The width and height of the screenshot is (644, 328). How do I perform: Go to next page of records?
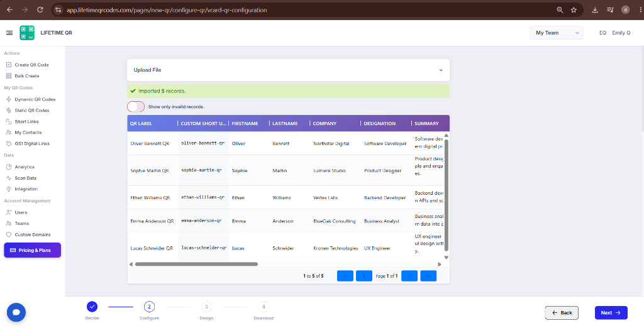point(409,276)
